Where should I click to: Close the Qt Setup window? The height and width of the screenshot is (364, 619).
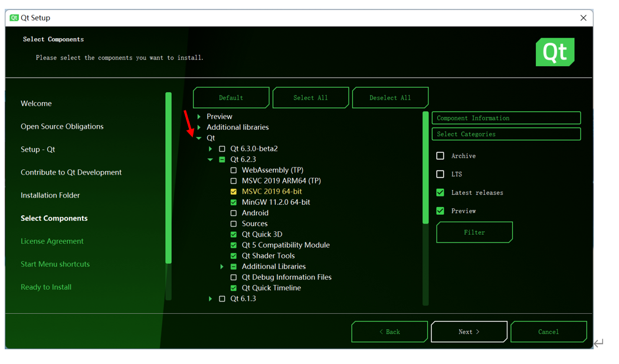pyautogui.click(x=583, y=18)
